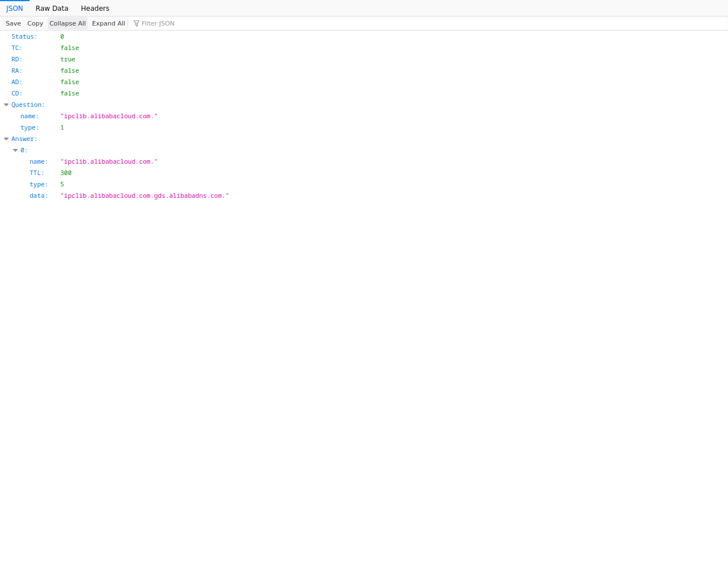This screenshot has height=582, width=728.
Task: Click the TTL value 300
Action: [66, 173]
